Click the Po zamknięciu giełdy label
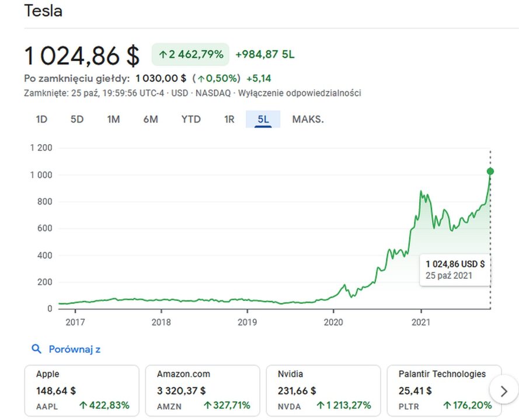 tap(77, 79)
